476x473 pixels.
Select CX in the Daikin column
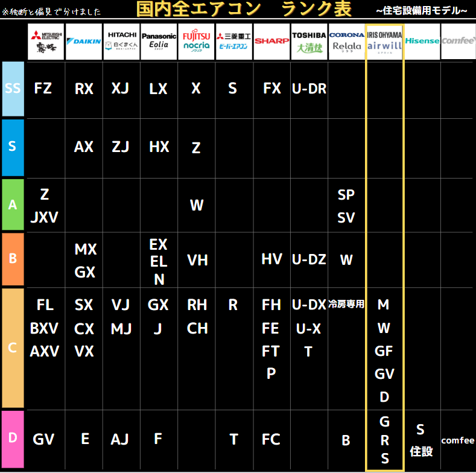coord(84,329)
